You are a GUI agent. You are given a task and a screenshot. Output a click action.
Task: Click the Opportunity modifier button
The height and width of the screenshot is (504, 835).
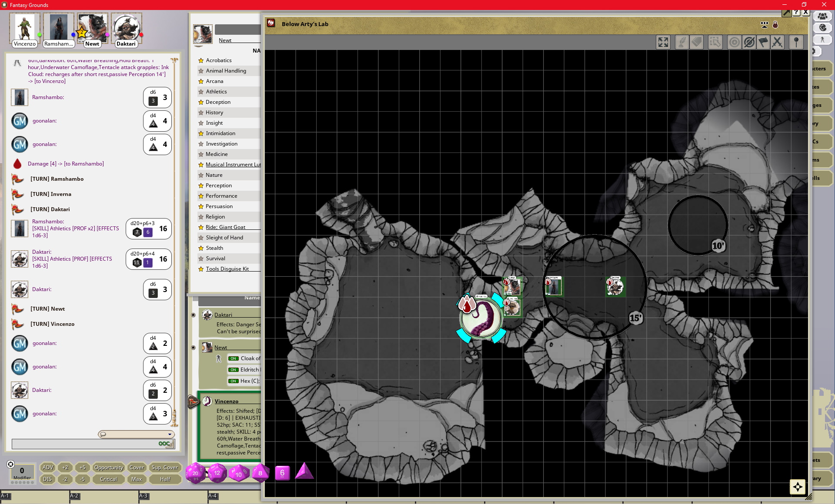[109, 468]
